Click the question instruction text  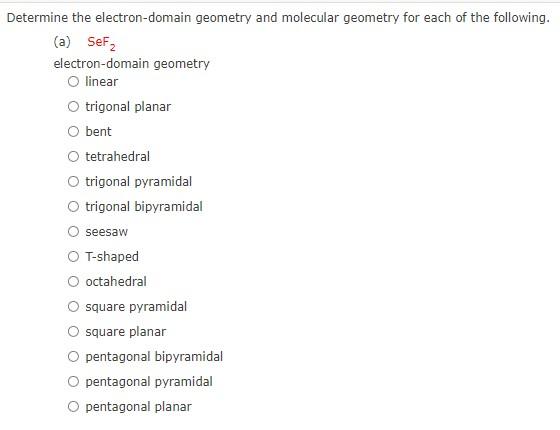(x=278, y=18)
